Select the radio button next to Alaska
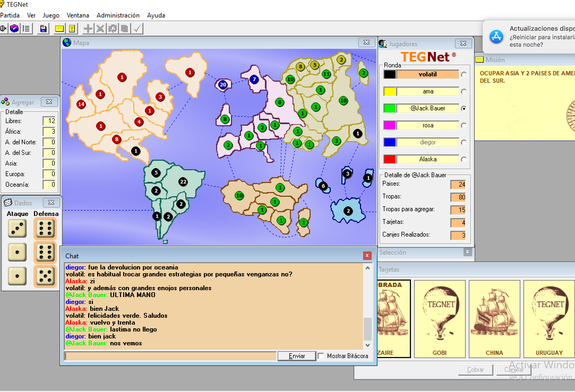This screenshot has width=575, height=392. (x=464, y=159)
